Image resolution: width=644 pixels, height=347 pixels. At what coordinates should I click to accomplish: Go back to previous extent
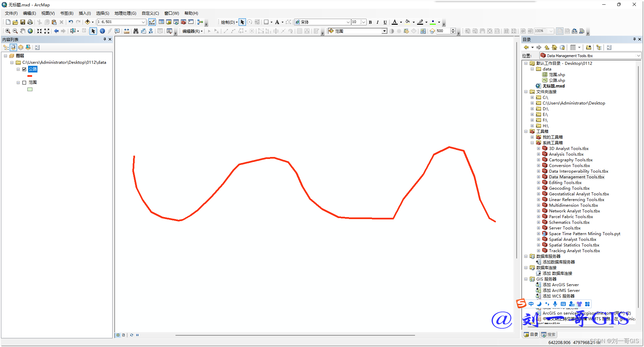coord(56,31)
